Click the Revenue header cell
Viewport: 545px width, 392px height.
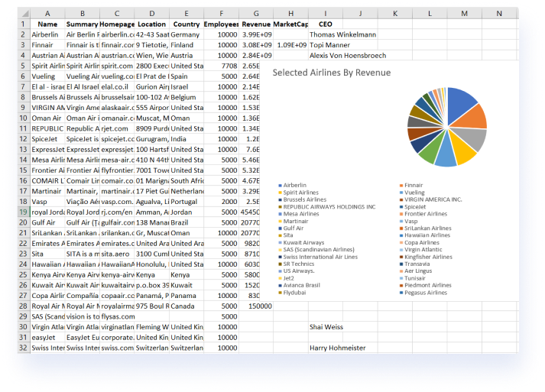256,24
